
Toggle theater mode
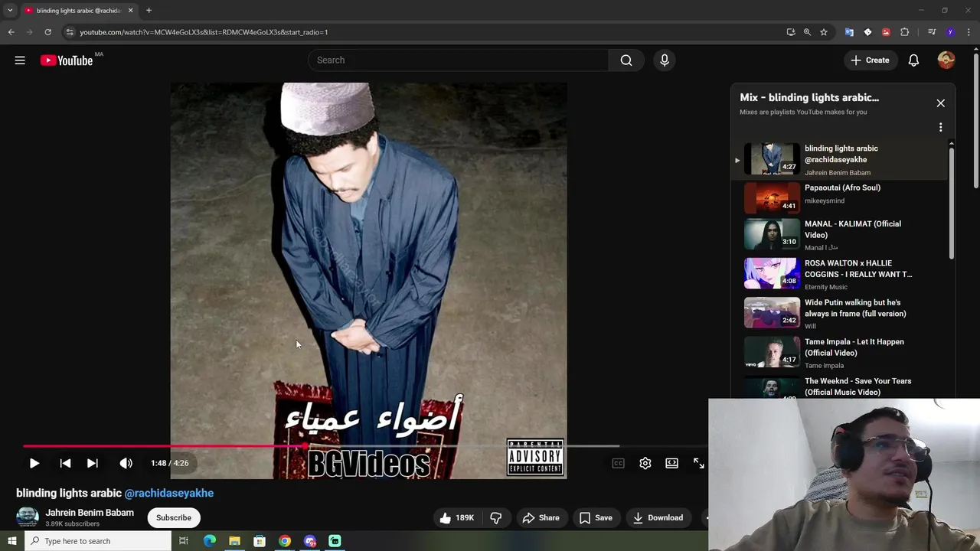(x=672, y=463)
